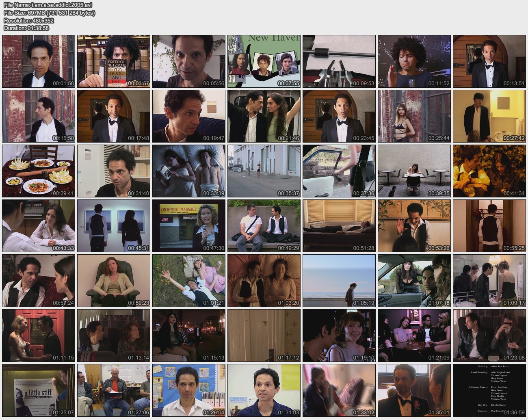
Task: Click the Resolution 480x352 text line
Action: (x=29, y=20)
